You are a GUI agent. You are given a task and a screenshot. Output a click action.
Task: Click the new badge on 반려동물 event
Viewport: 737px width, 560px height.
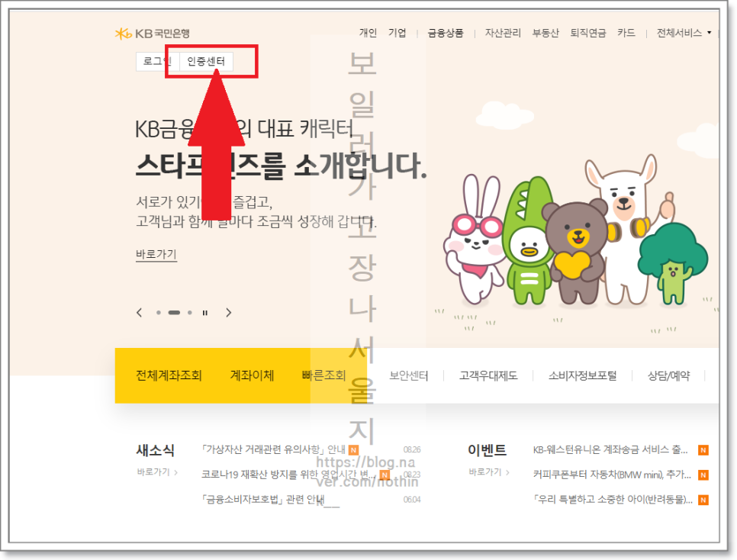pos(703,500)
